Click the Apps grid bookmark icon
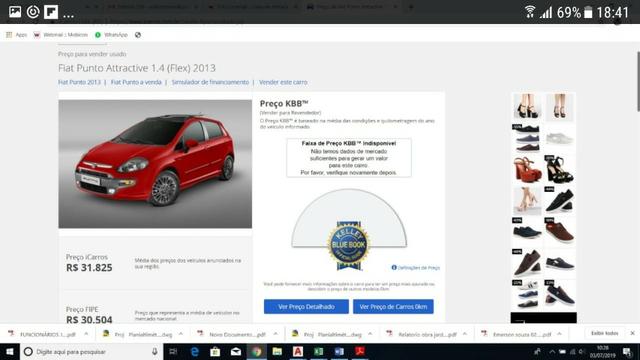The width and height of the screenshot is (640, 360). (x=9, y=35)
